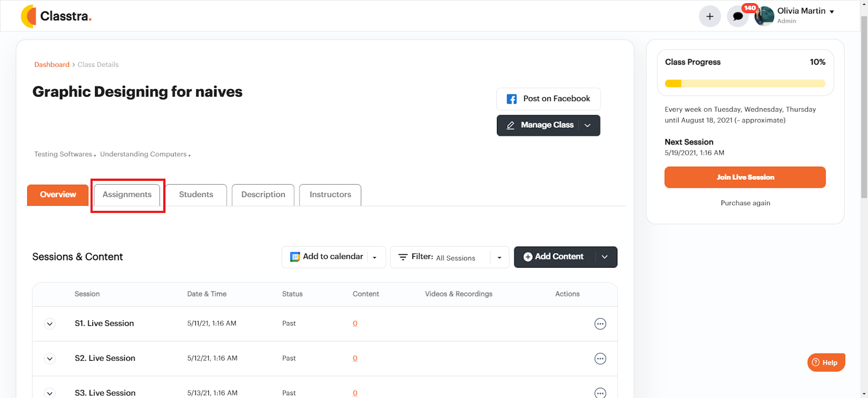Go to Dashboard breadcrumb link

click(x=52, y=65)
